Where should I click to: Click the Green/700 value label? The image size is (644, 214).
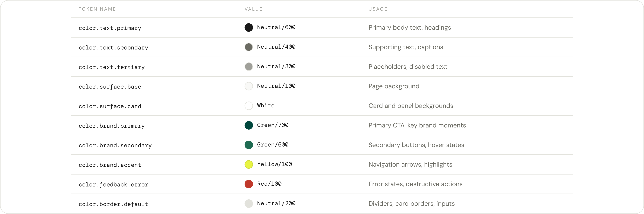[x=273, y=125]
